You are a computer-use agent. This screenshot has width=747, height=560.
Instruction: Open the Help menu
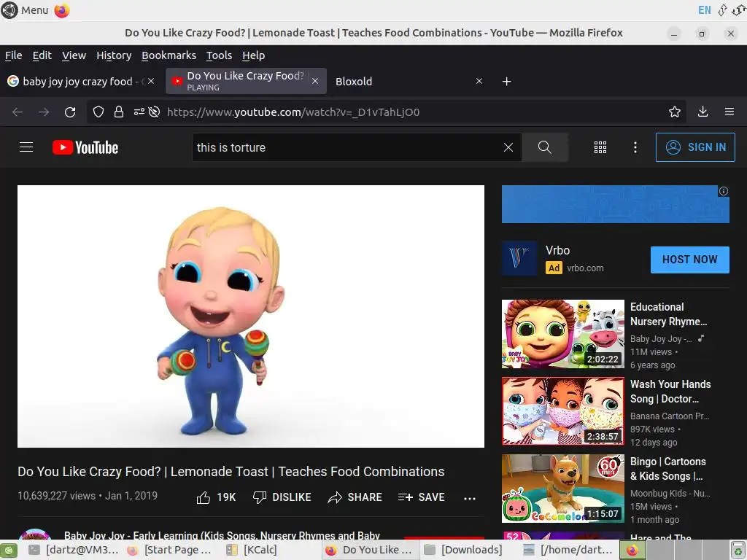(253, 55)
